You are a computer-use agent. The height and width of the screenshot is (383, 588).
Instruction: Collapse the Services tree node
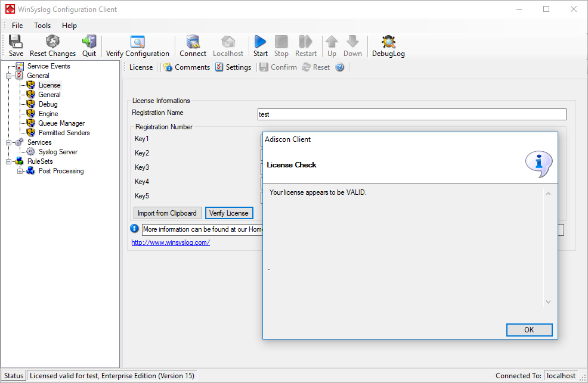[8, 142]
